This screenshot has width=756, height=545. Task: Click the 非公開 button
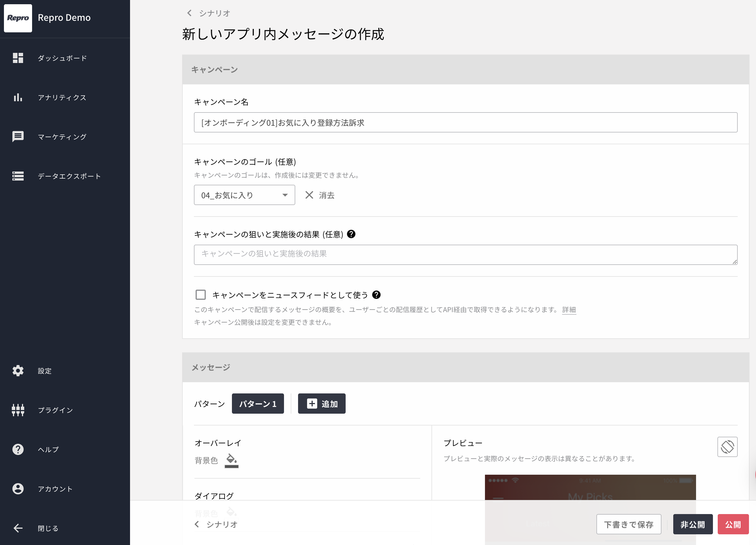pos(693,524)
